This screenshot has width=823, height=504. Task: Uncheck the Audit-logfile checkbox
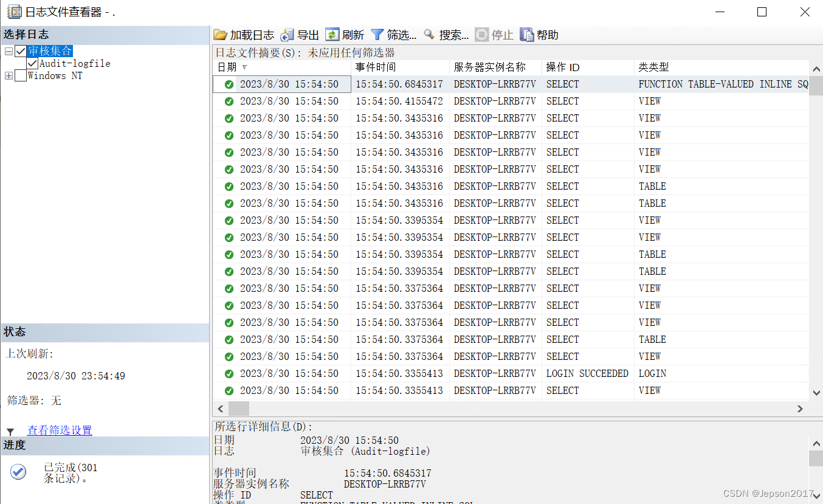pyautogui.click(x=33, y=63)
